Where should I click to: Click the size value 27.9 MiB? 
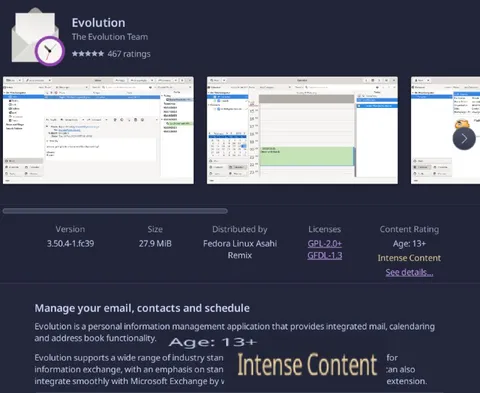155,244
